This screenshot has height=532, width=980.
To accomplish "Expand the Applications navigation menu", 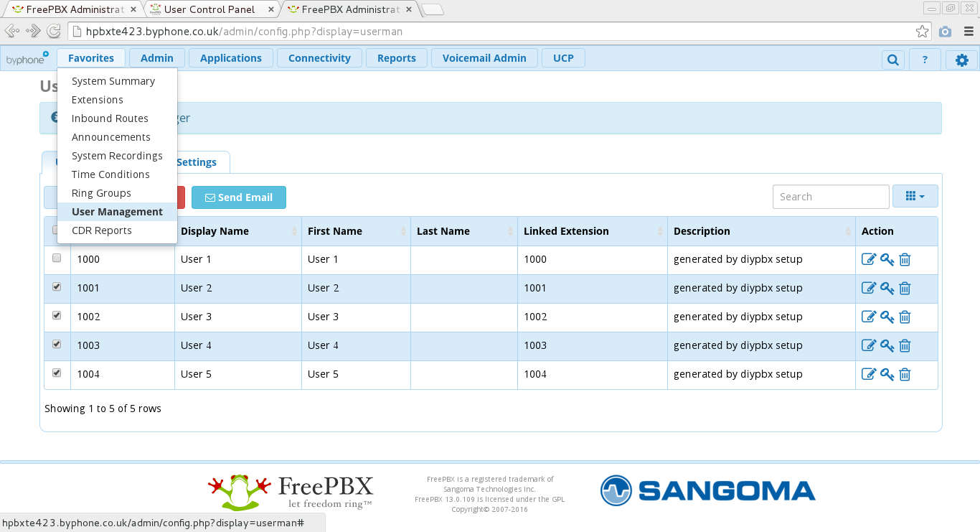I will click(x=230, y=58).
